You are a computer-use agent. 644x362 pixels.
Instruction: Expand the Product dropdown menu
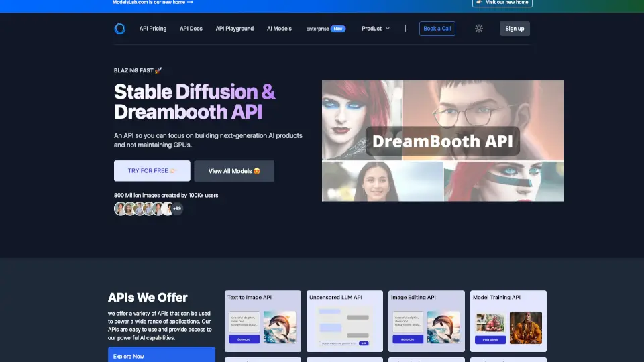point(376,29)
